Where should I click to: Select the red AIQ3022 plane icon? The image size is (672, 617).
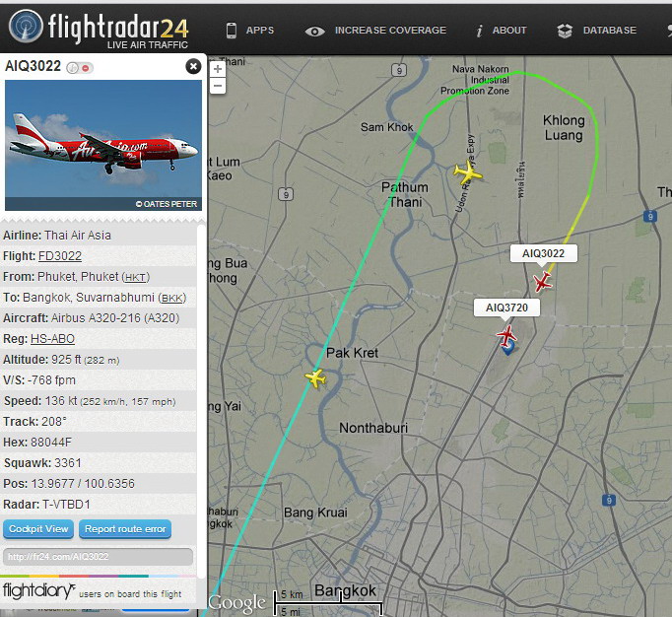tap(543, 282)
